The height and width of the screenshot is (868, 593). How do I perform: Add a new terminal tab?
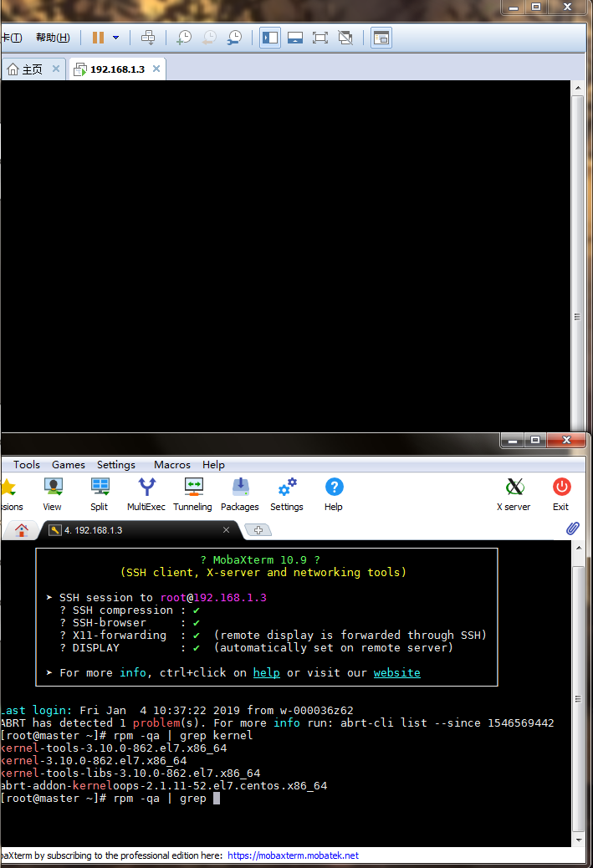pos(258,530)
